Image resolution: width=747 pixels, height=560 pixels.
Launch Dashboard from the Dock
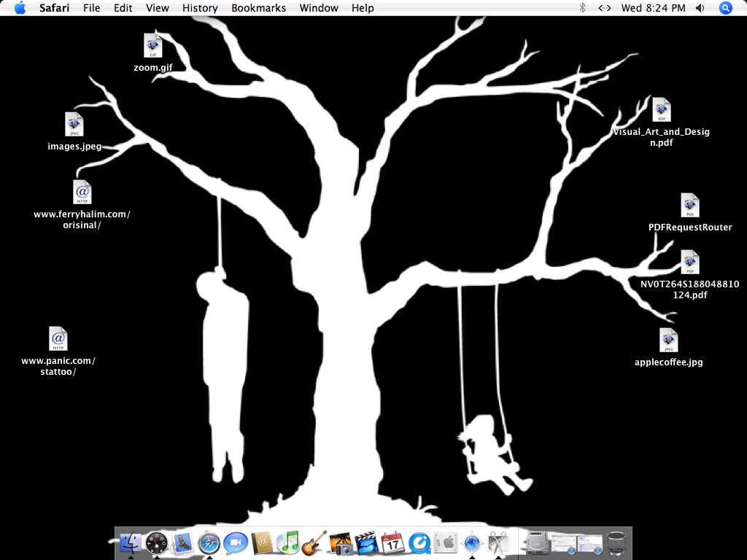[156, 543]
